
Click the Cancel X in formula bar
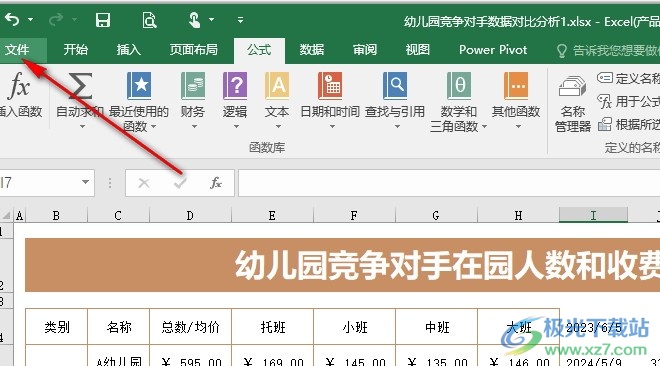144,183
